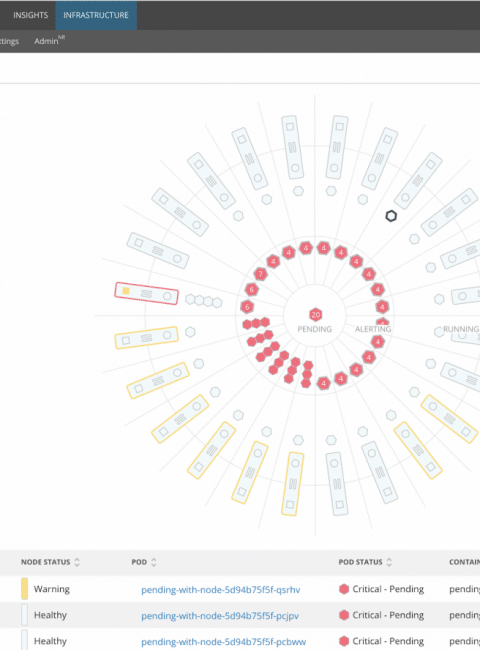The width and height of the screenshot is (480, 650).
Task: Open pod link pending-with-node-5d94b75f5f-pcbww
Action: pyautogui.click(x=223, y=642)
